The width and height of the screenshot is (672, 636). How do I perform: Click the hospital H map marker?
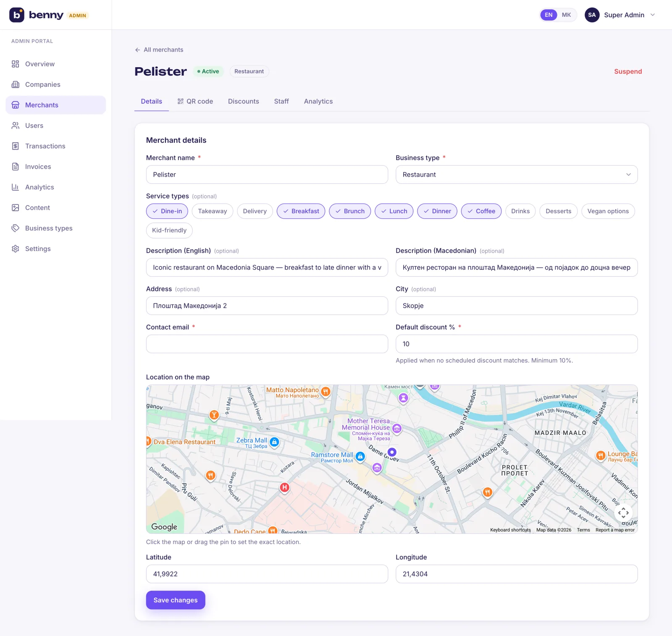(285, 488)
